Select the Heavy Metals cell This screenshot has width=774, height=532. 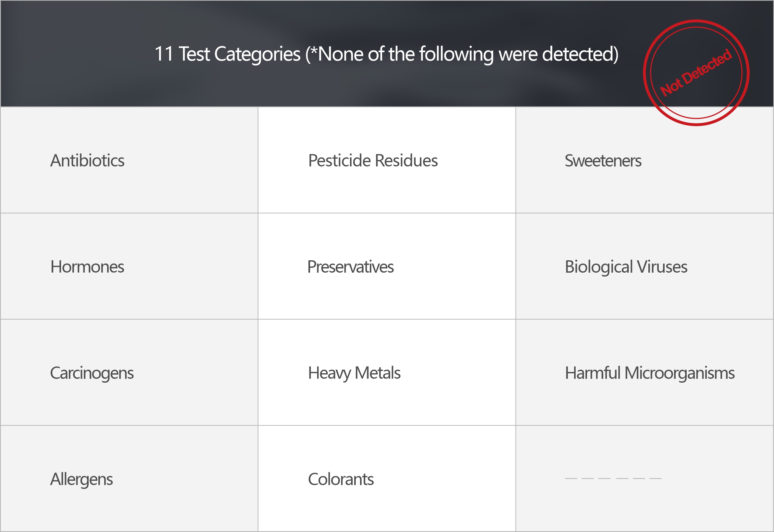[x=354, y=373]
